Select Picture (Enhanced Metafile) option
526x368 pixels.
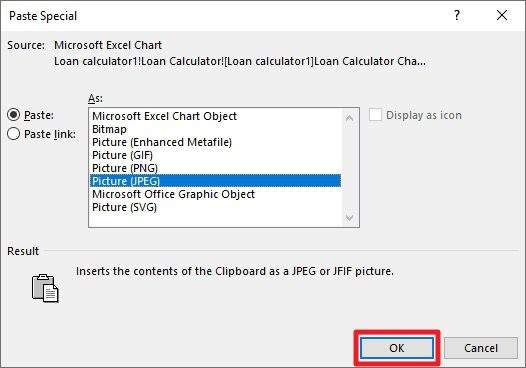coord(162,142)
